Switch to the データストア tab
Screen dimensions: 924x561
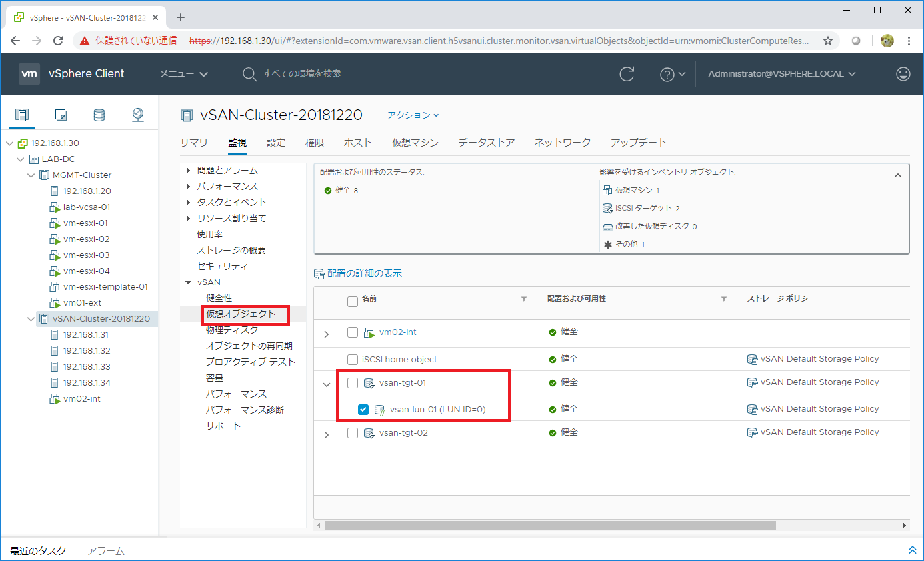point(487,143)
